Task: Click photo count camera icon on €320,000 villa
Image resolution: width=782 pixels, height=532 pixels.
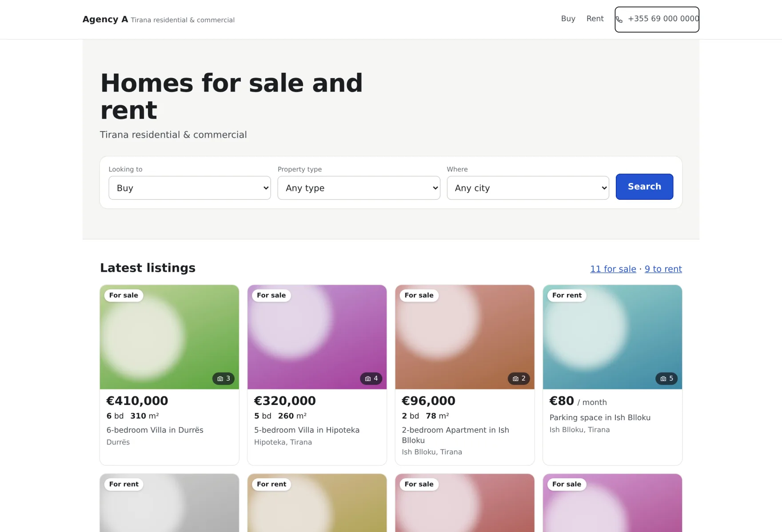Action: 368,379
